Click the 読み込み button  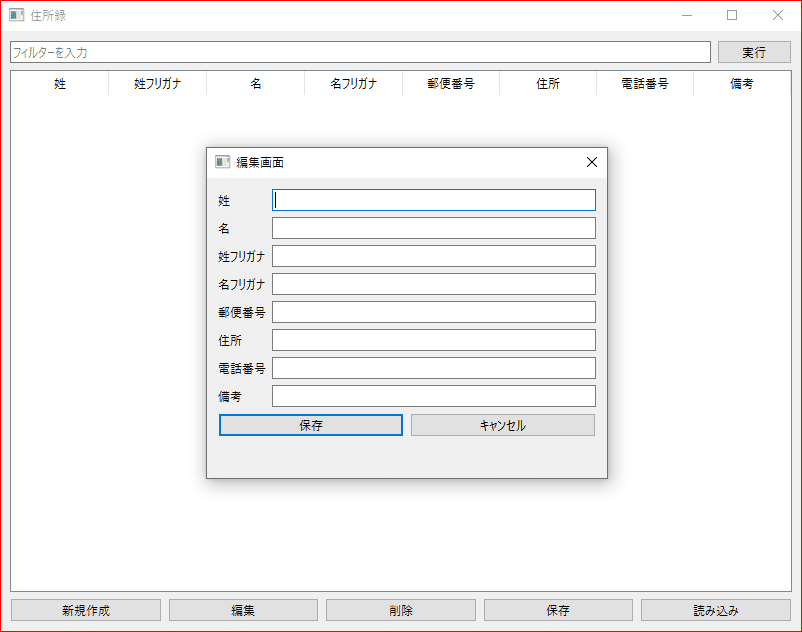[716, 610]
